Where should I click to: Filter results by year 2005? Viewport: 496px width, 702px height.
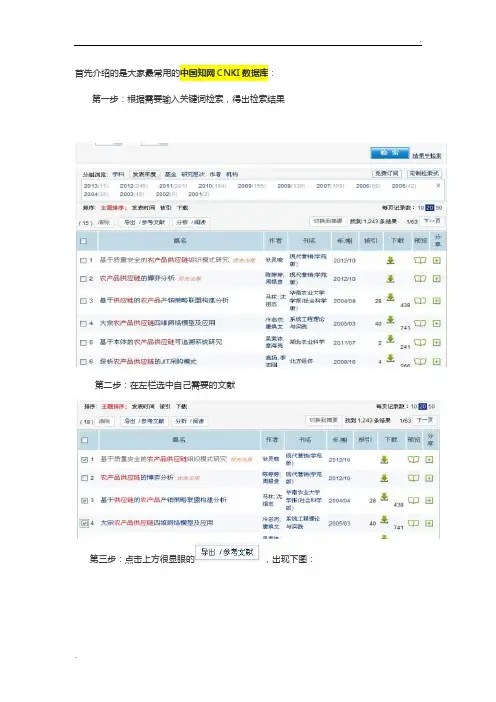point(403,186)
